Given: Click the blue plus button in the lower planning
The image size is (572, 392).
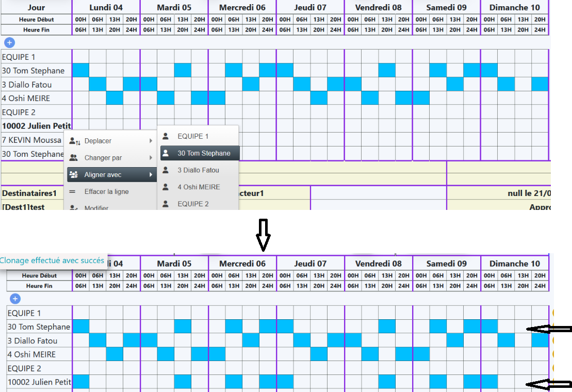Looking at the screenshot, I should coord(15,299).
